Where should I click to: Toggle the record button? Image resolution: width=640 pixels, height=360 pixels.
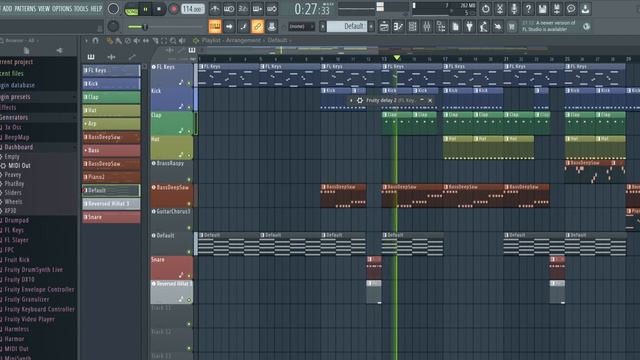[173, 9]
